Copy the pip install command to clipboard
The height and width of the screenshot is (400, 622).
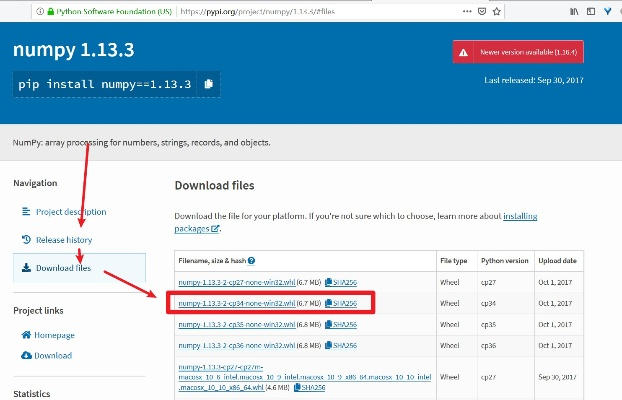pyautogui.click(x=207, y=84)
